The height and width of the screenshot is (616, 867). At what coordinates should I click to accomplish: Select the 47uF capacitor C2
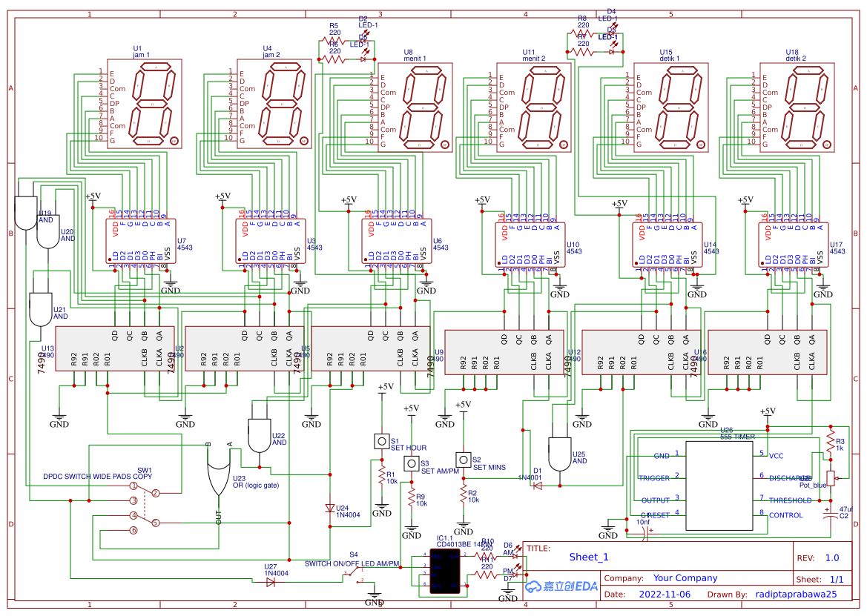(x=831, y=513)
